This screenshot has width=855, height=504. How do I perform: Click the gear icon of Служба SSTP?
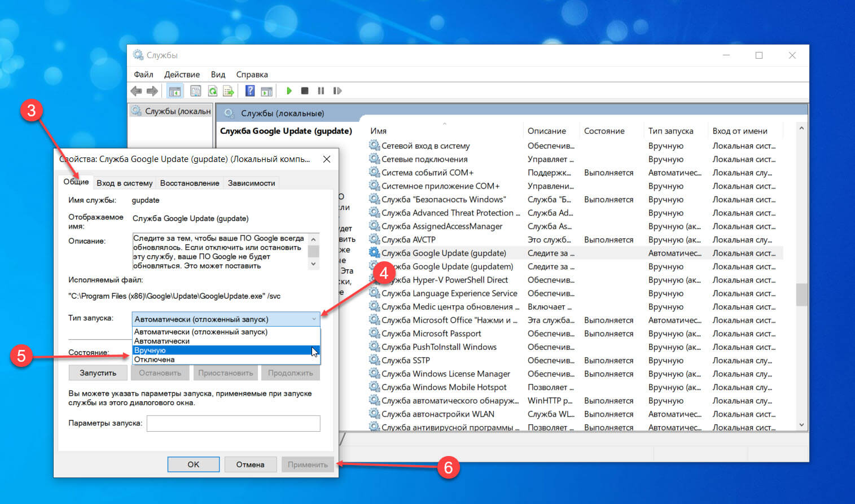pyautogui.click(x=374, y=360)
